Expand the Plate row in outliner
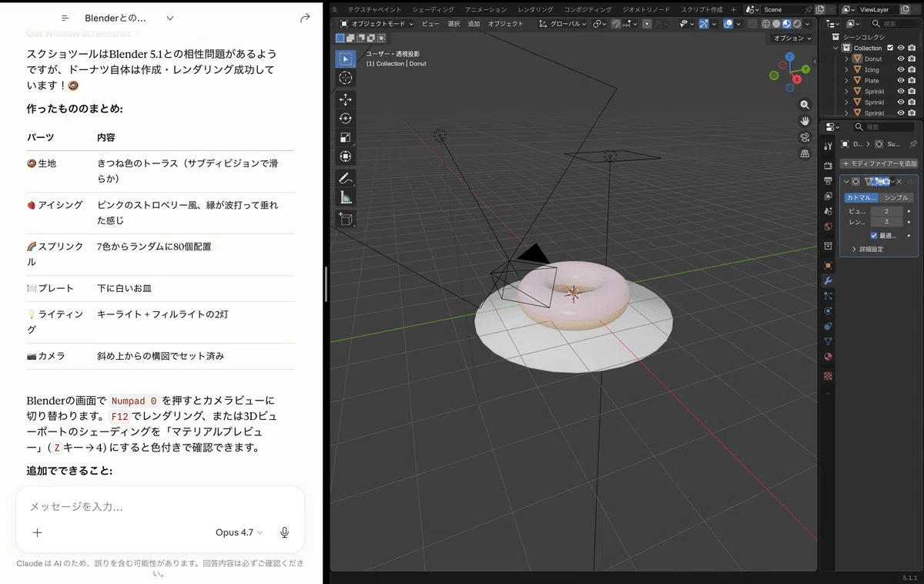924x584 pixels. tap(846, 80)
